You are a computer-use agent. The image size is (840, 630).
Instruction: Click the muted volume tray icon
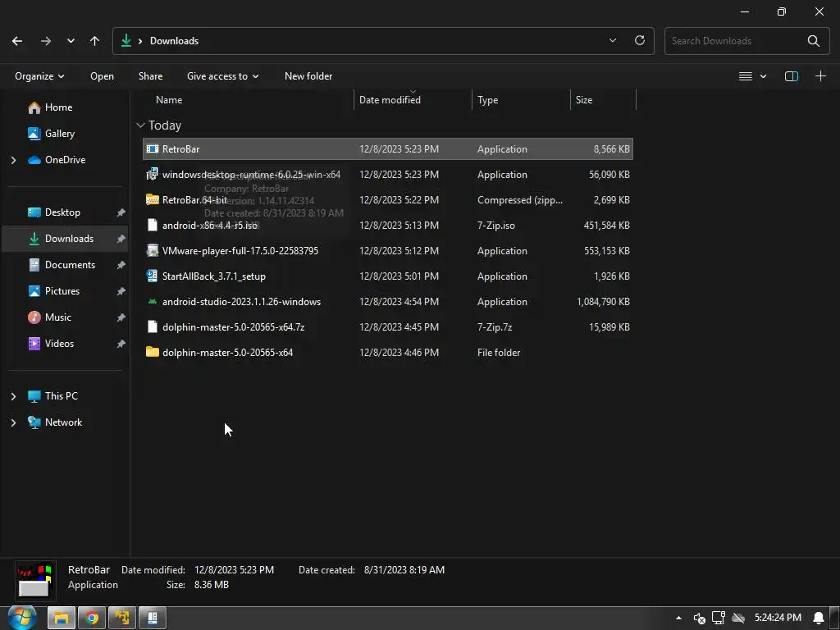pos(699,618)
